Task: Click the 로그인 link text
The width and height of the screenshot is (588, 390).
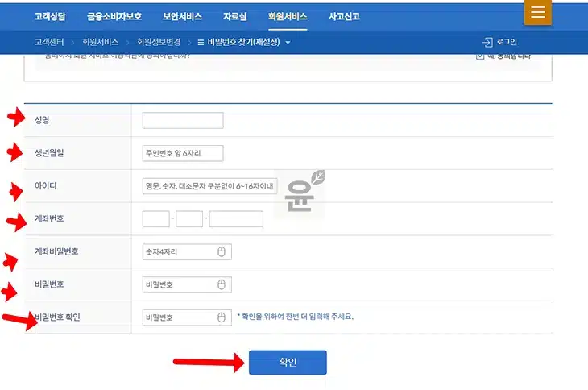Action: tap(507, 42)
